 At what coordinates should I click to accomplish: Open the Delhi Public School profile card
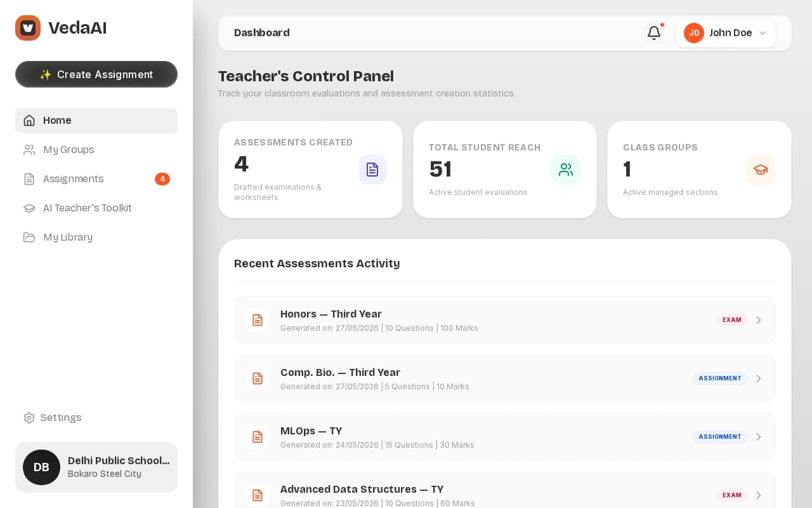coord(96,467)
